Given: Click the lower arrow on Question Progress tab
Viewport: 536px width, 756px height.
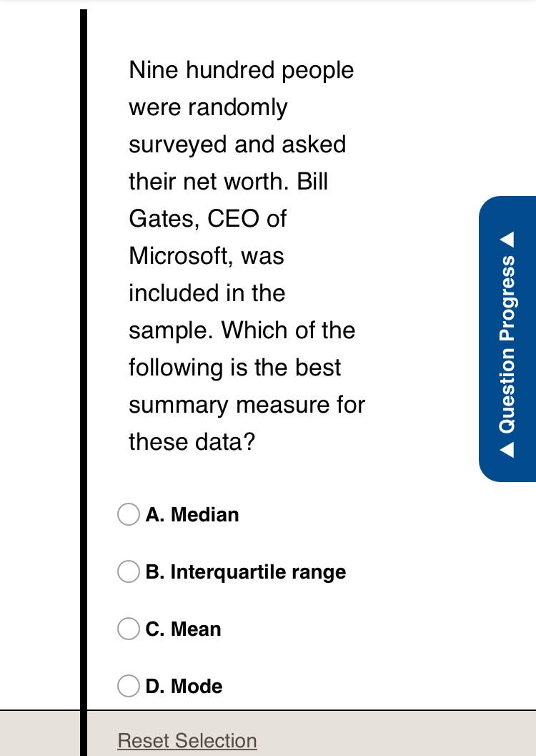Looking at the screenshot, I should point(507,450).
